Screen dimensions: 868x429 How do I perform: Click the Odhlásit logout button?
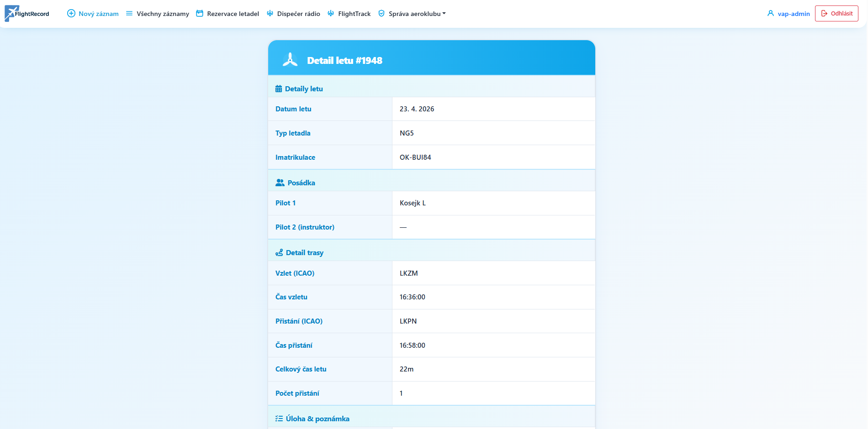point(836,14)
